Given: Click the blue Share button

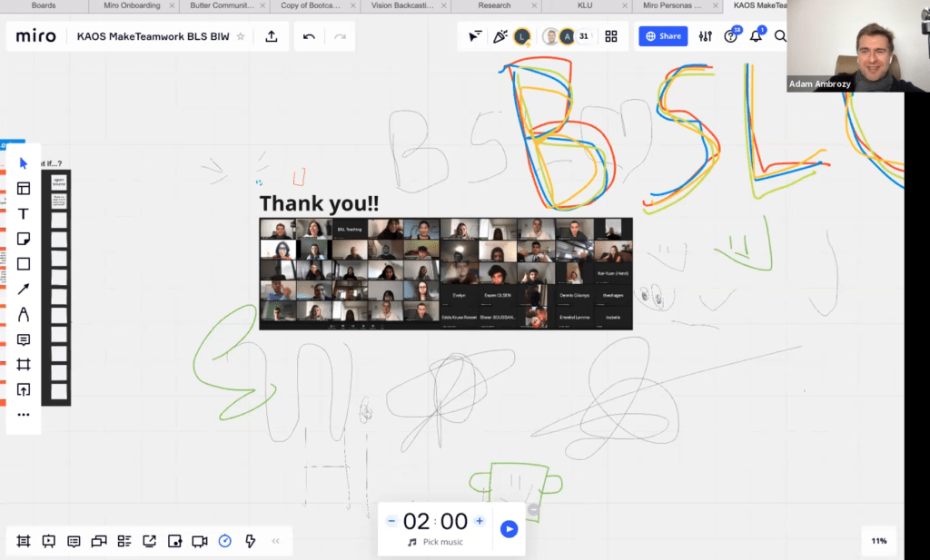Looking at the screenshot, I should point(663,36).
